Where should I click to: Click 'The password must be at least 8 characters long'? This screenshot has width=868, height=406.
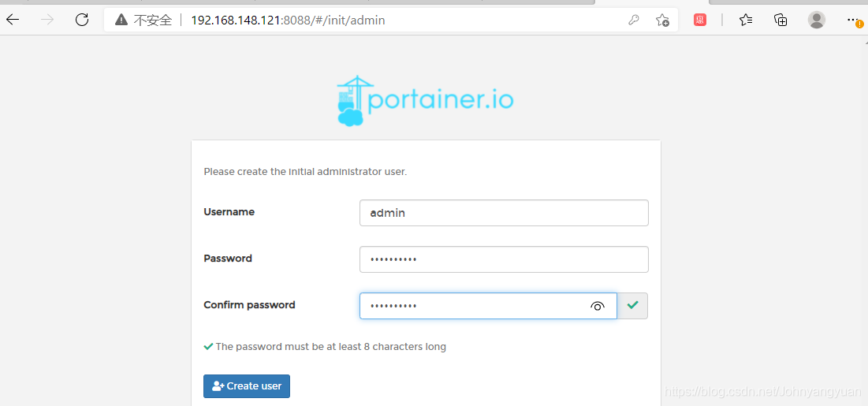pyautogui.click(x=330, y=347)
